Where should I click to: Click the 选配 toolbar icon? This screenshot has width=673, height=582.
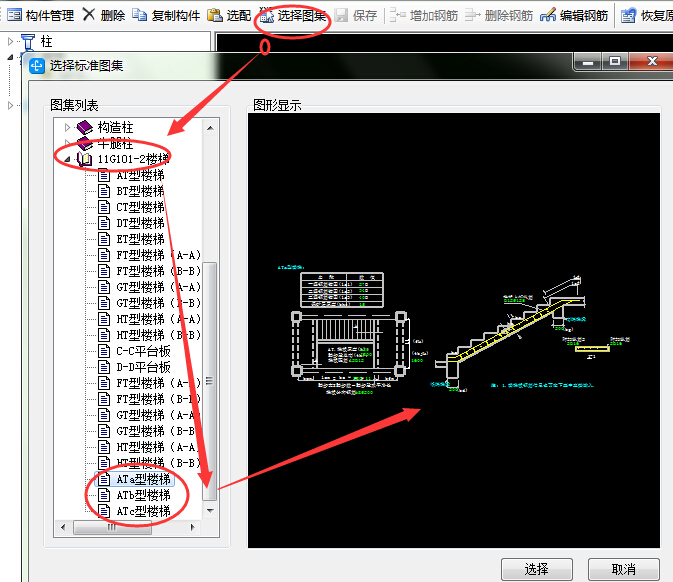point(215,15)
